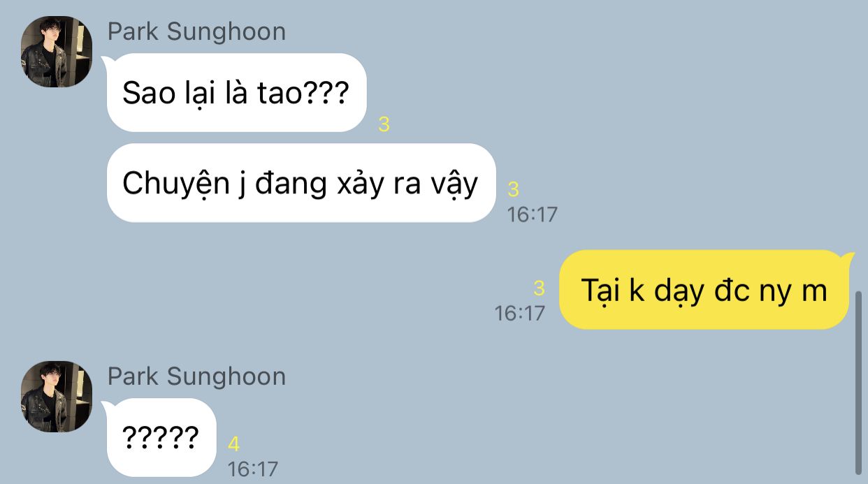View read count 3 left of yellow bubble

tap(539, 288)
